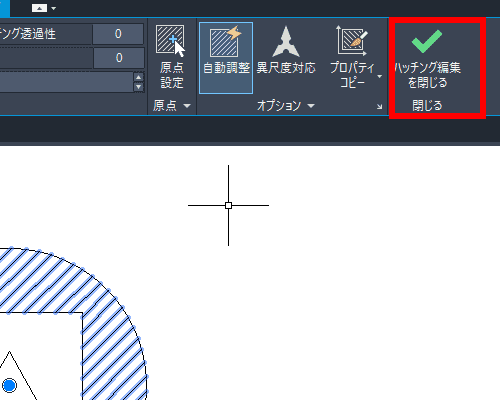This screenshot has height=400, width=500.
Task: Toggle the 自動調整 (Associative) hatch option
Action: pyautogui.click(x=226, y=58)
